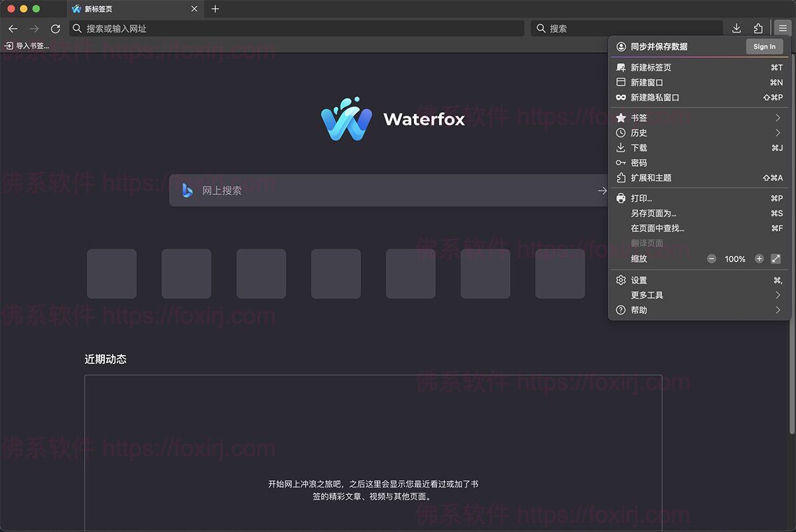Enter fullscreen using the zoom row icon
The width and height of the screenshot is (796, 532).
(x=775, y=259)
